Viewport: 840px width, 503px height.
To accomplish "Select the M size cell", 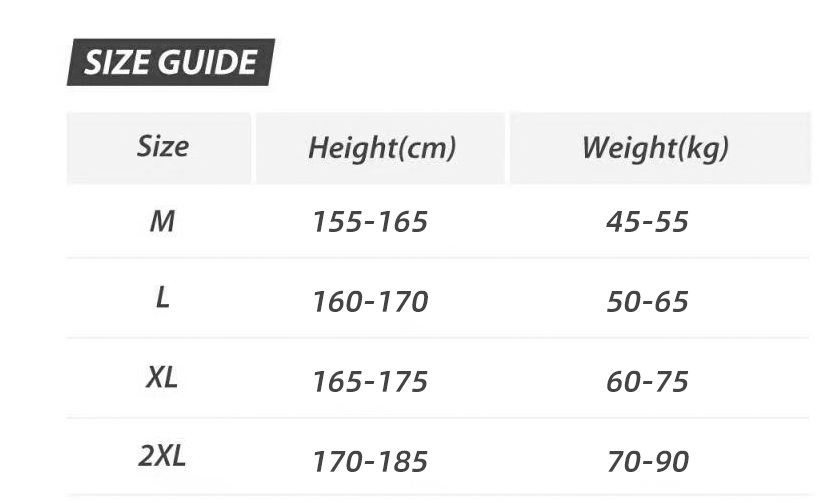I will (162, 221).
